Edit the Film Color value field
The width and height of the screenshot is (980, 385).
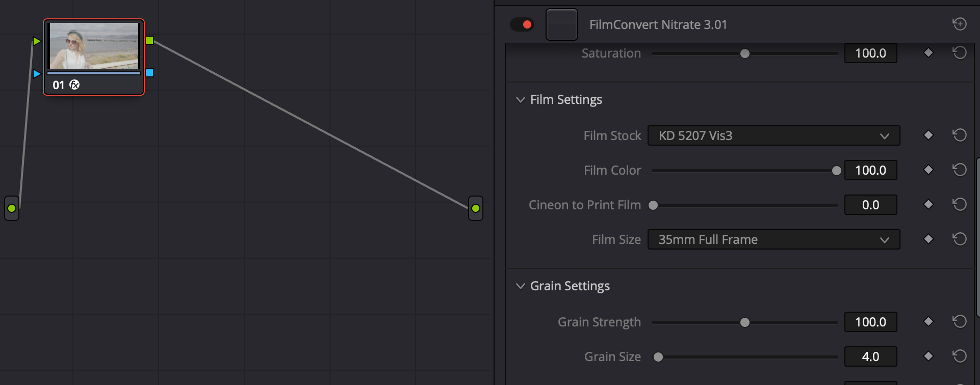(x=870, y=170)
